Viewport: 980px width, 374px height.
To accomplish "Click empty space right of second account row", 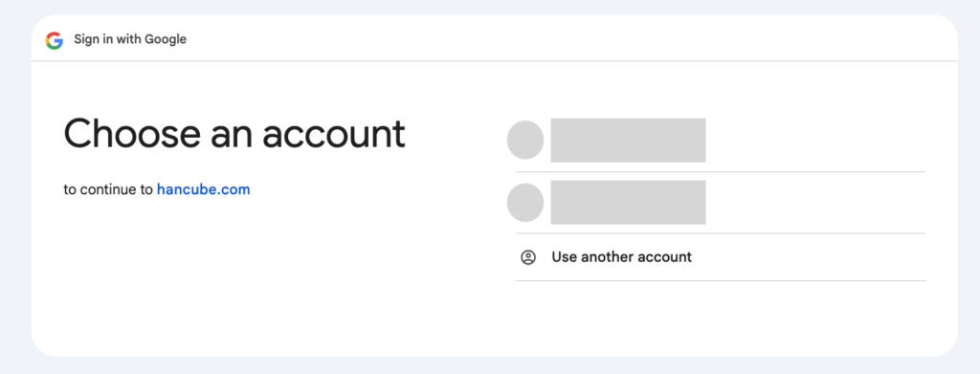I will 815,202.
